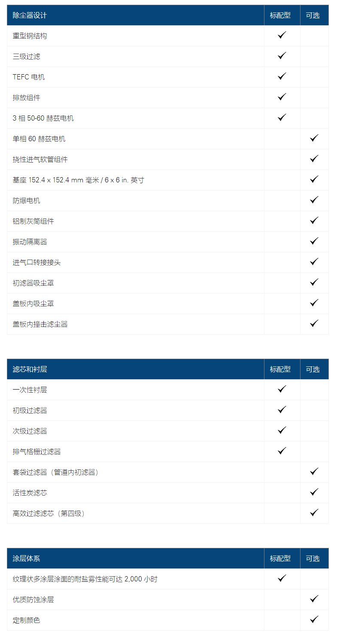Click the 单相 60 赫兹电机 text

click(39, 139)
